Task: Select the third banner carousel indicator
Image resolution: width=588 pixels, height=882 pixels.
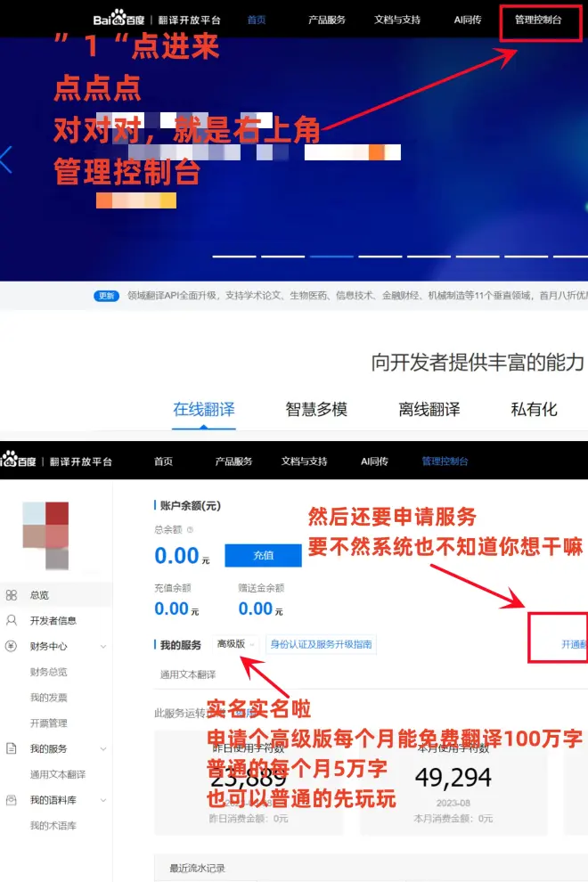Action: 331,256
